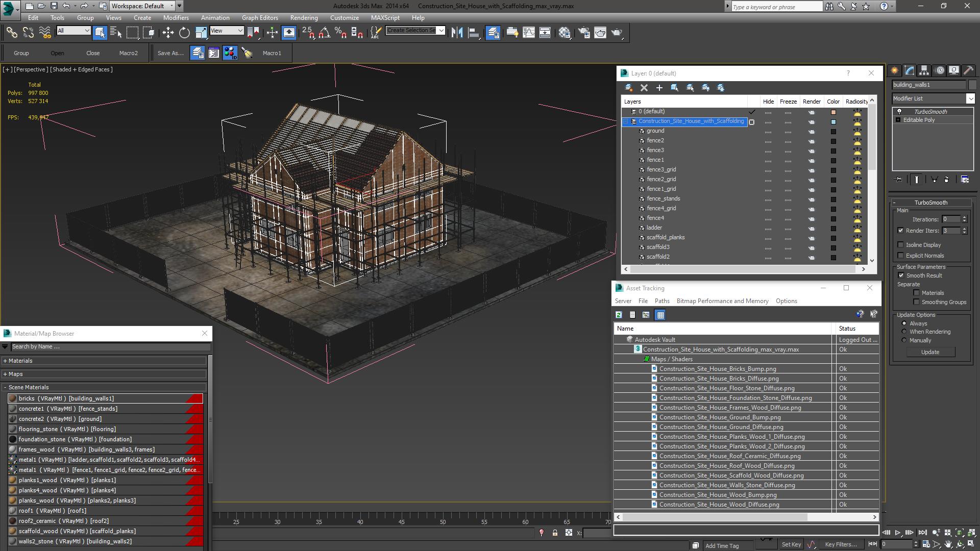Open the Hierarchy command panel tab
The width and height of the screenshot is (980, 551).
coord(924,70)
